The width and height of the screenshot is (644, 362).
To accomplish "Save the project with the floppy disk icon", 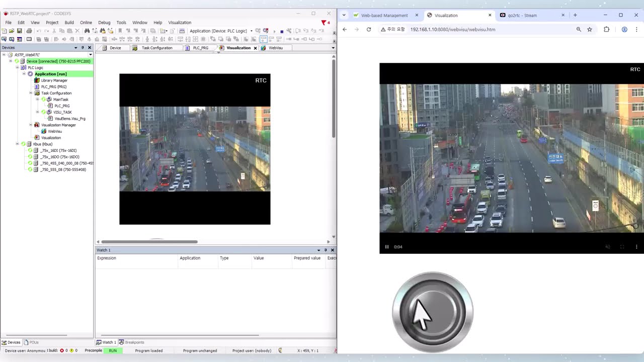I will 19,31.
